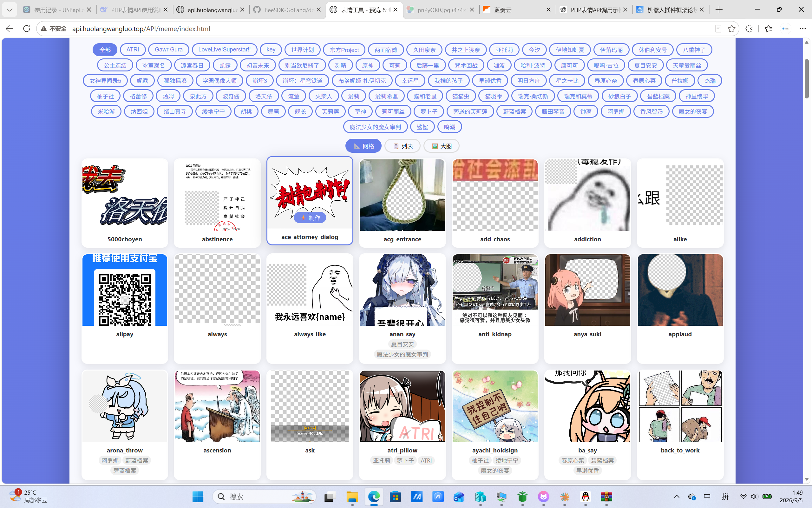Add this page to favorites star

click(x=732, y=29)
